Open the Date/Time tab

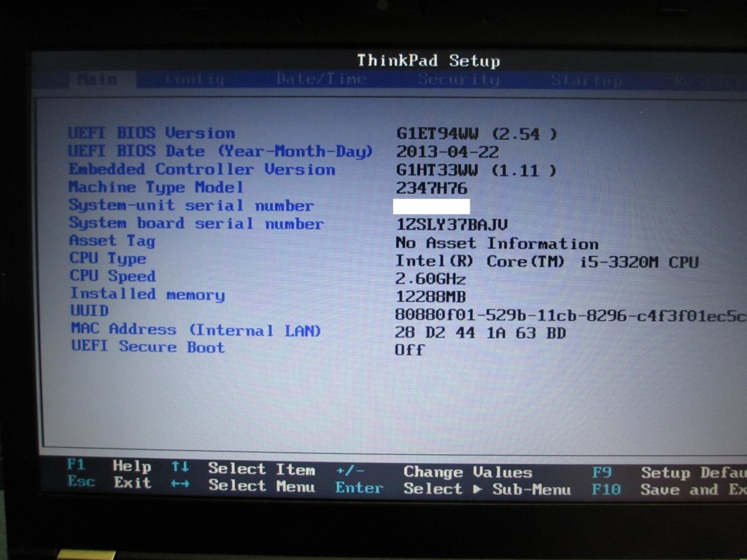pyautogui.click(x=321, y=79)
